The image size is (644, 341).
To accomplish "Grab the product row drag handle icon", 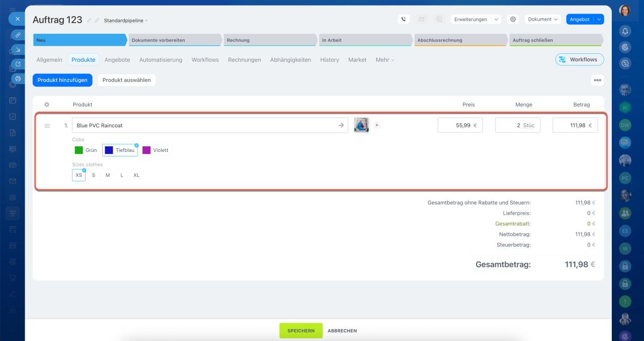I will pos(47,126).
